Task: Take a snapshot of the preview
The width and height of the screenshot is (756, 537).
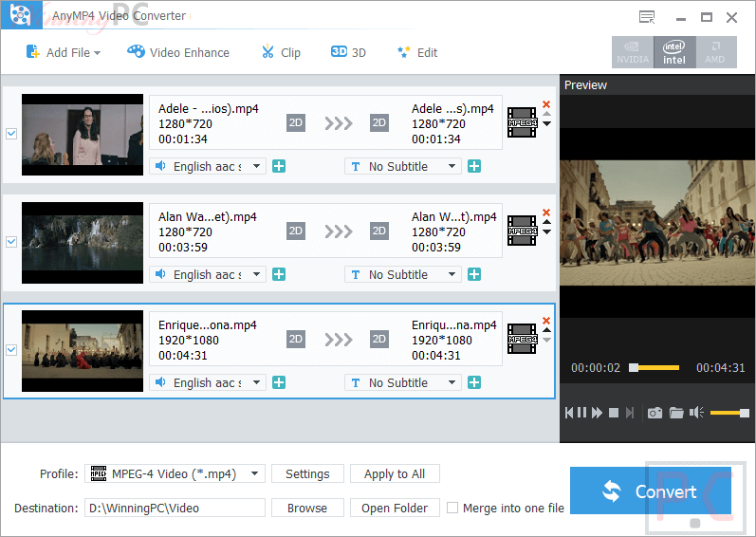Action: 655,413
